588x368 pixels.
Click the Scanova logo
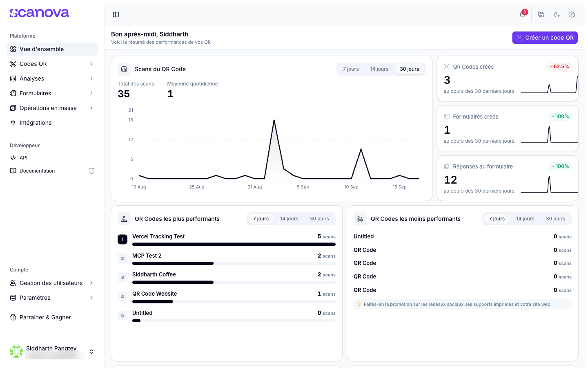[40, 13]
